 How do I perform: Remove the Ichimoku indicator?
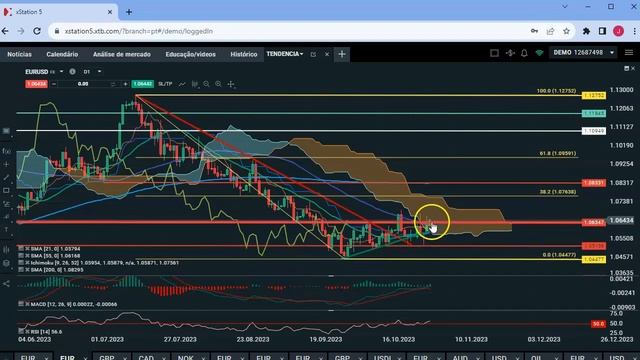27,263
